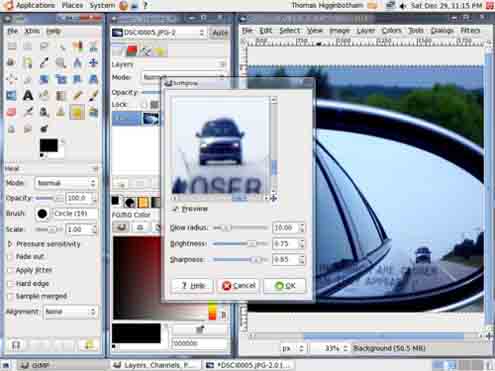The height and width of the screenshot is (371, 495).
Task: Select the Dodge/Burn tool
Action: click(x=44, y=128)
